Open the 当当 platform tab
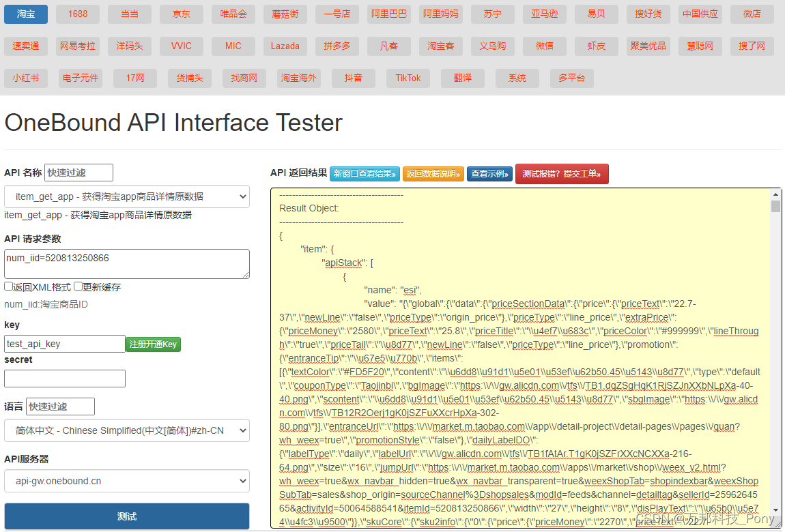The image size is (785, 532). pos(130,14)
